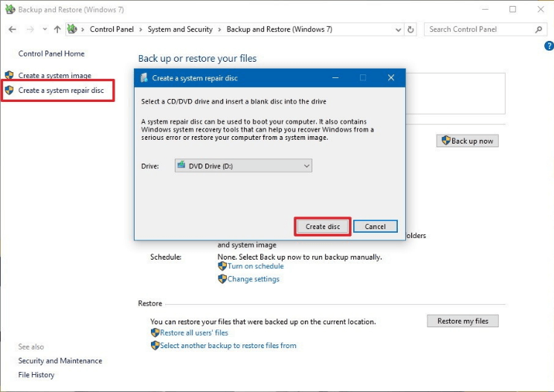
Task: Open Create a system repair disc link
Action: pos(62,91)
